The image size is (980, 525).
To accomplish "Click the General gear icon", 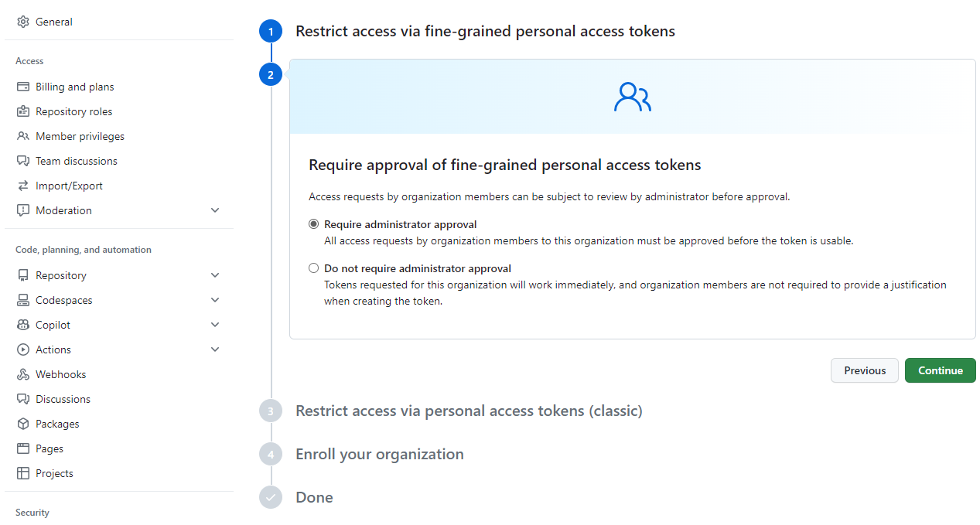I will tap(23, 22).
